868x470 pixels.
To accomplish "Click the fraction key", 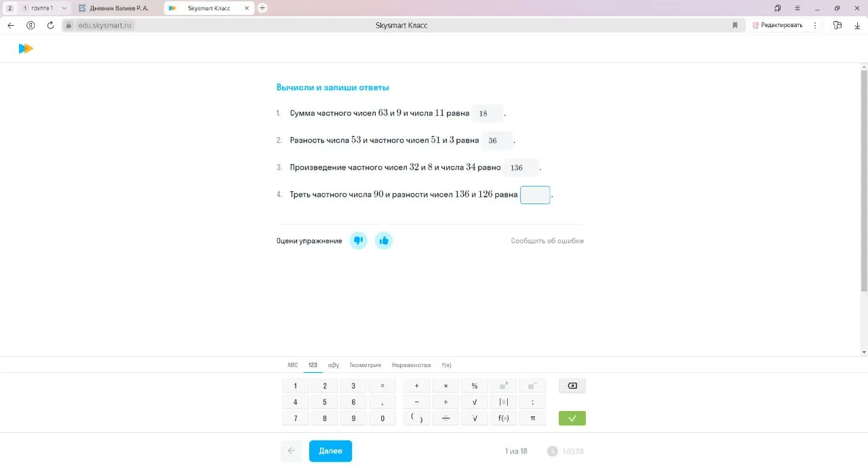I will [446, 418].
